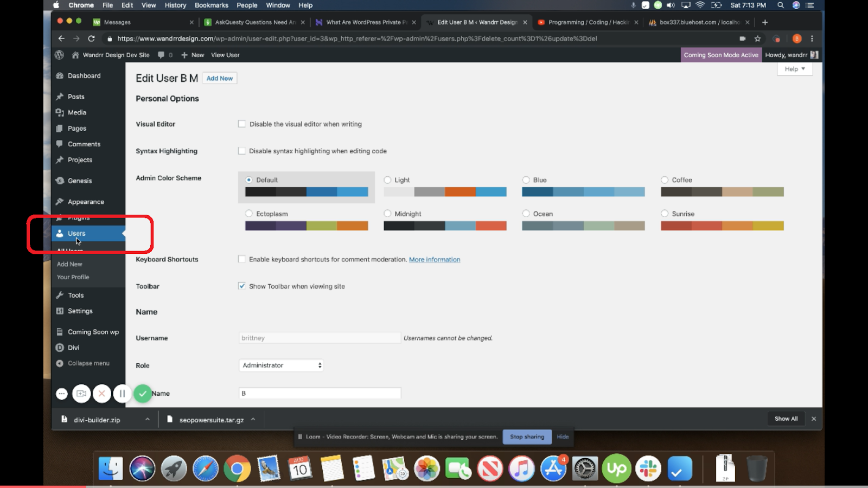Viewport: 868px width, 488px height.
Task: Click the Genesis sidebar icon
Action: coord(60,180)
